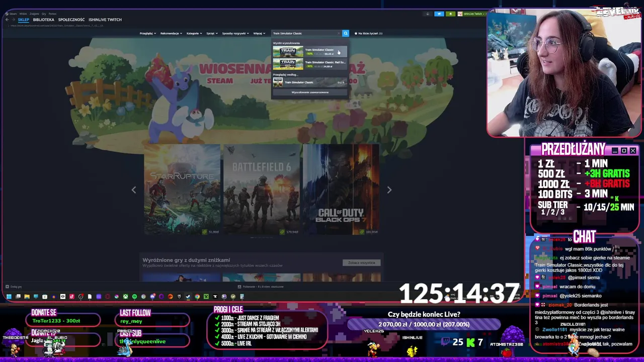Expand the Rekomendacje dropdown
The image size is (644, 362).
[x=171, y=33]
